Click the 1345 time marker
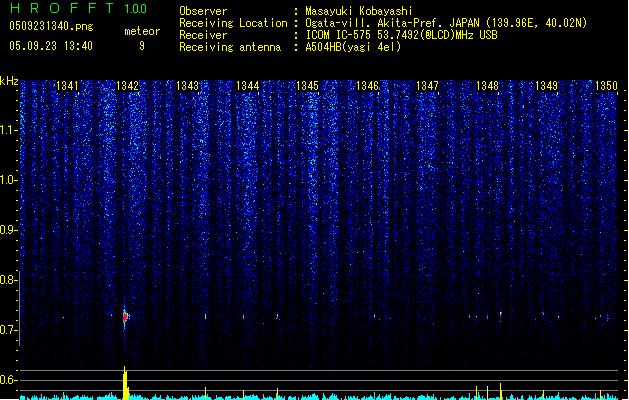The image size is (629, 400). pos(307,86)
